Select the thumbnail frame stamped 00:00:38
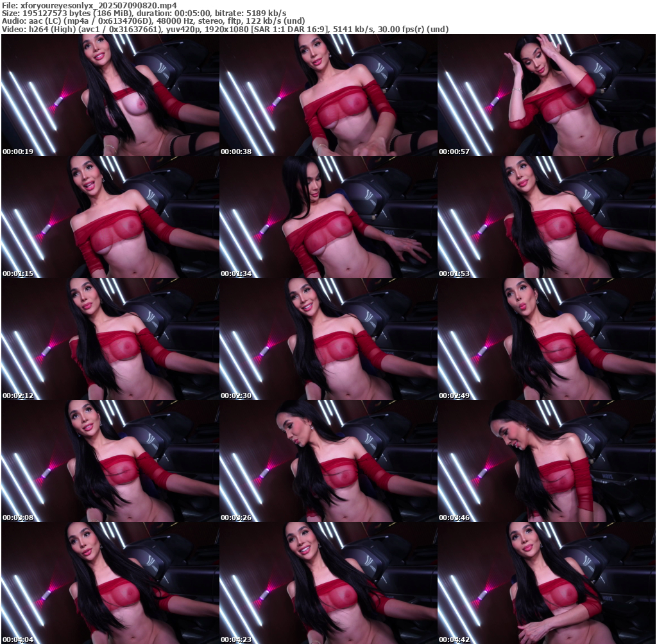Viewport: 657px width, 644px height. 328,95
